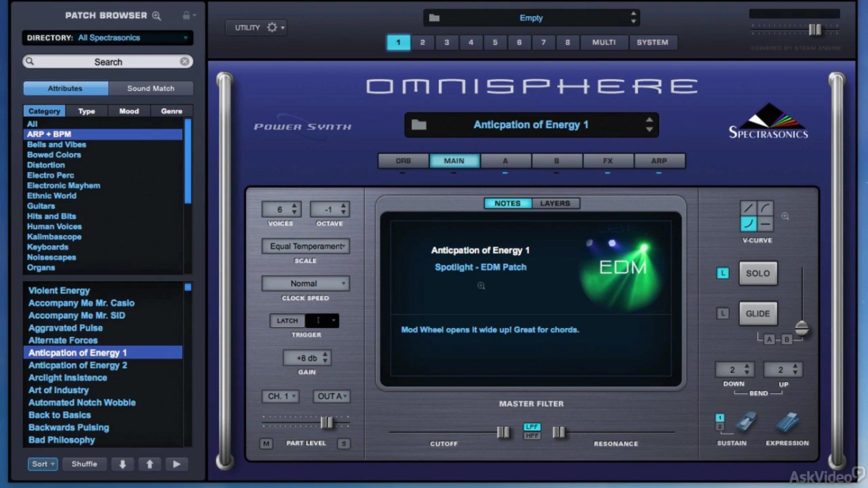The image size is (868, 488).
Task: Click the folder icon beside Empty multi name
Action: (x=434, y=18)
